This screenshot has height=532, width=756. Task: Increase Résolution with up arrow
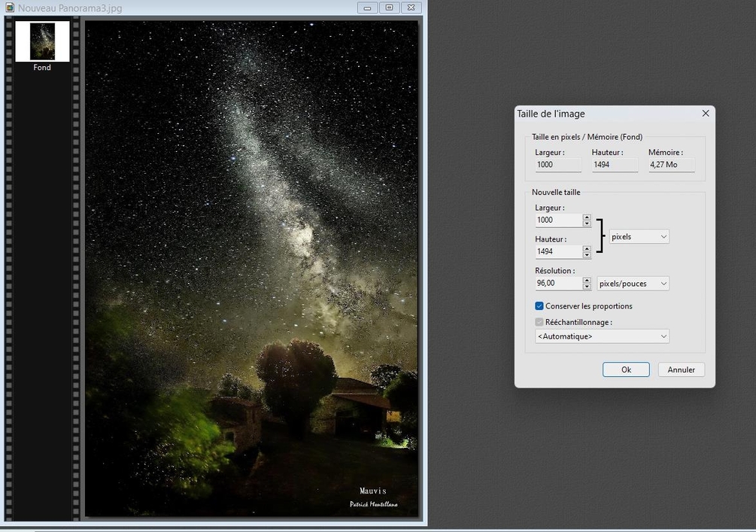(x=587, y=280)
